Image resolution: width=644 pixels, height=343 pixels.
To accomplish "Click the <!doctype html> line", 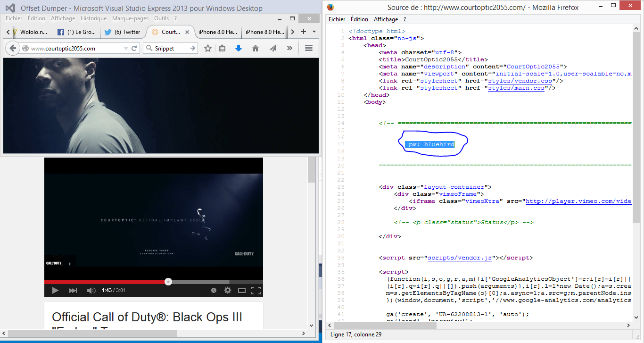I will pos(377,31).
